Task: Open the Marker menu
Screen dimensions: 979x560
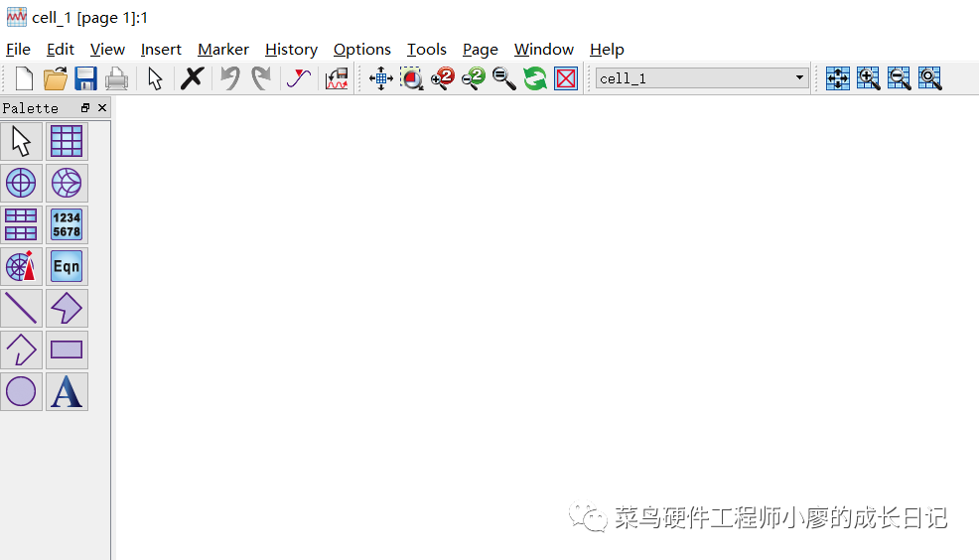Action: [x=222, y=50]
